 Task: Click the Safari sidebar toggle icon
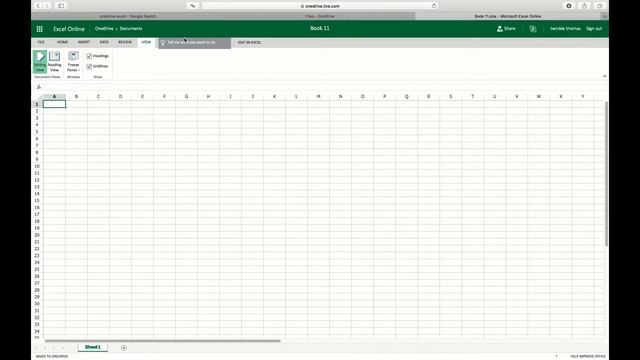tap(61, 6)
